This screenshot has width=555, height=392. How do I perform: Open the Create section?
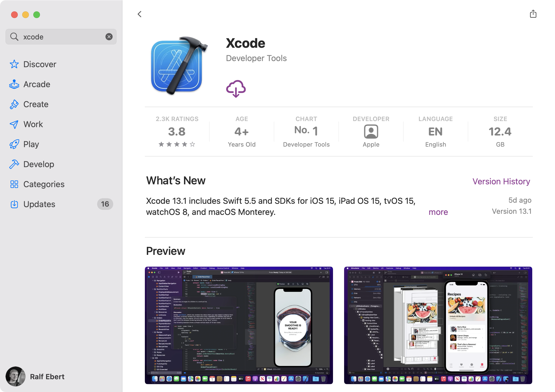tap(36, 104)
